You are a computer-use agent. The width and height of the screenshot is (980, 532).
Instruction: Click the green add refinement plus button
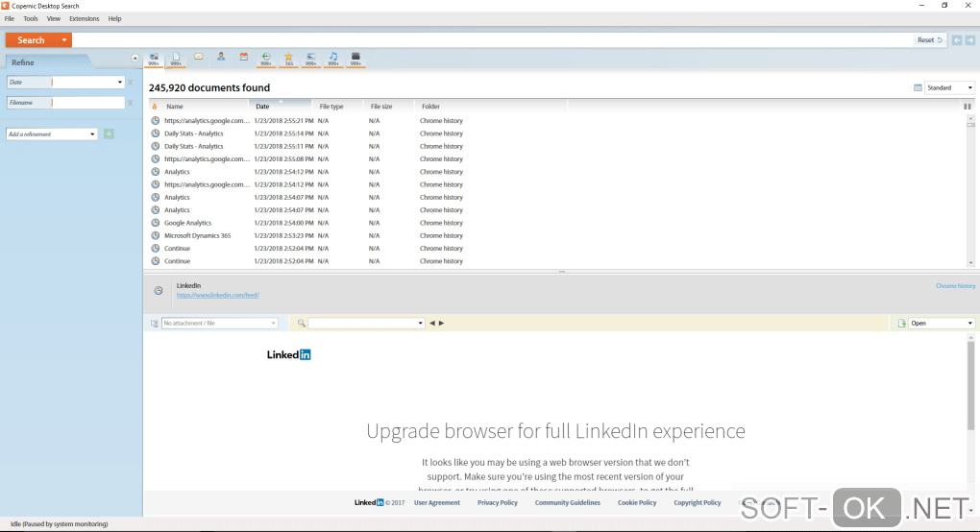(109, 134)
